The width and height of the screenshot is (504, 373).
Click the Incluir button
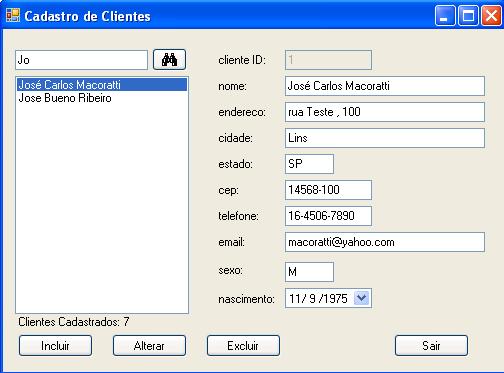[55, 346]
